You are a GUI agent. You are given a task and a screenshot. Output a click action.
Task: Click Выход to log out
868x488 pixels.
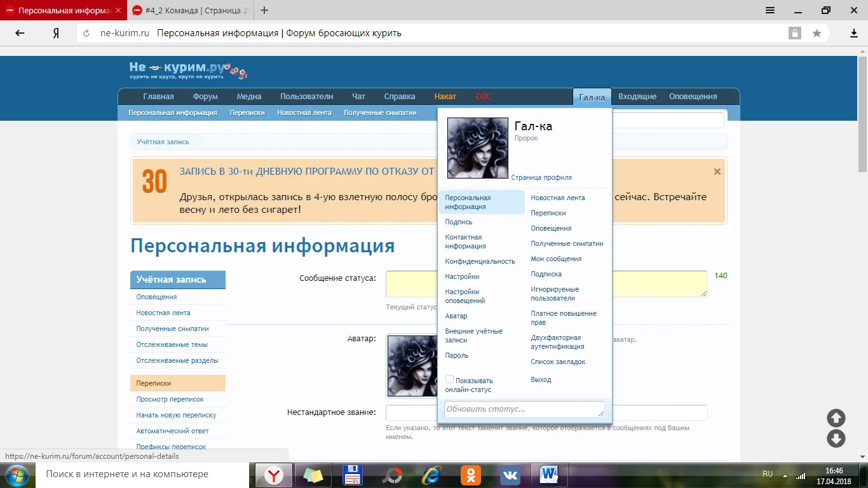coord(541,379)
